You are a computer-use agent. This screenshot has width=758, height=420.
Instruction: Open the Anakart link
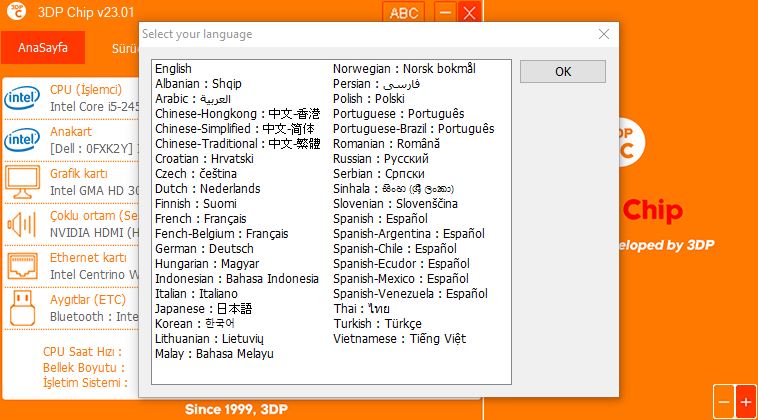coord(71,131)
